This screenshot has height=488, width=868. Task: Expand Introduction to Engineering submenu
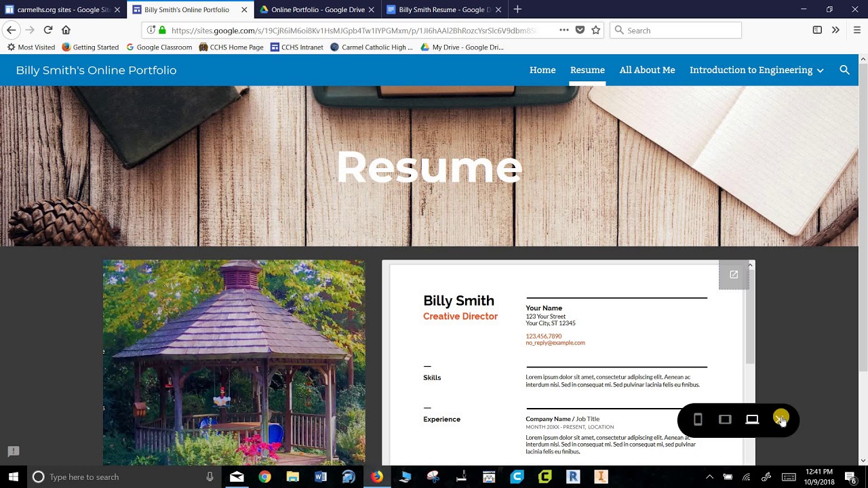point(820,70)
